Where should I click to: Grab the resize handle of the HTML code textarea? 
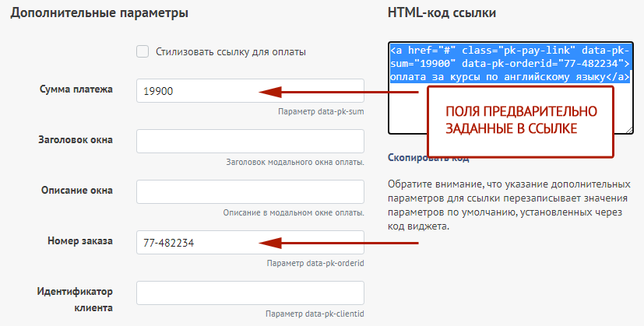tap(629, 129)
